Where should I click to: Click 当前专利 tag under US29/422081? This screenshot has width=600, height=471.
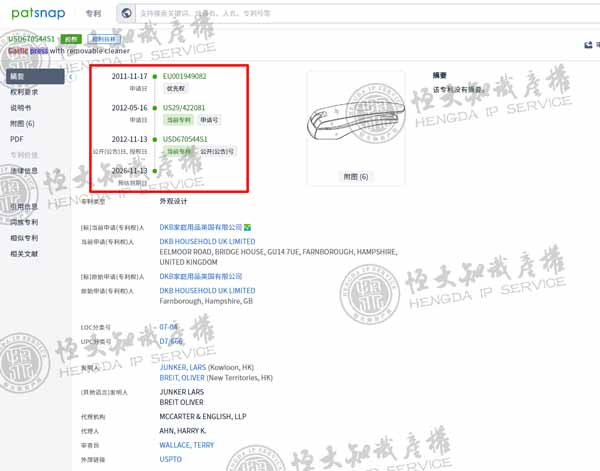(x=179, y=120)
